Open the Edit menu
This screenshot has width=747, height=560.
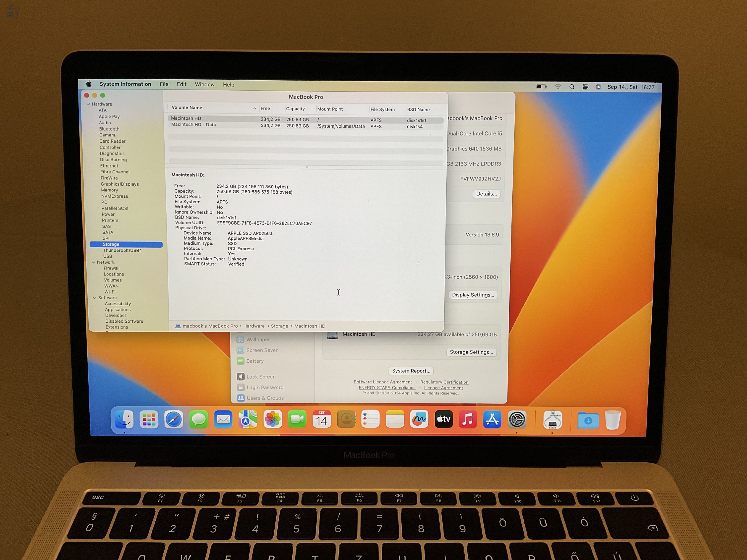coord(182,84)
